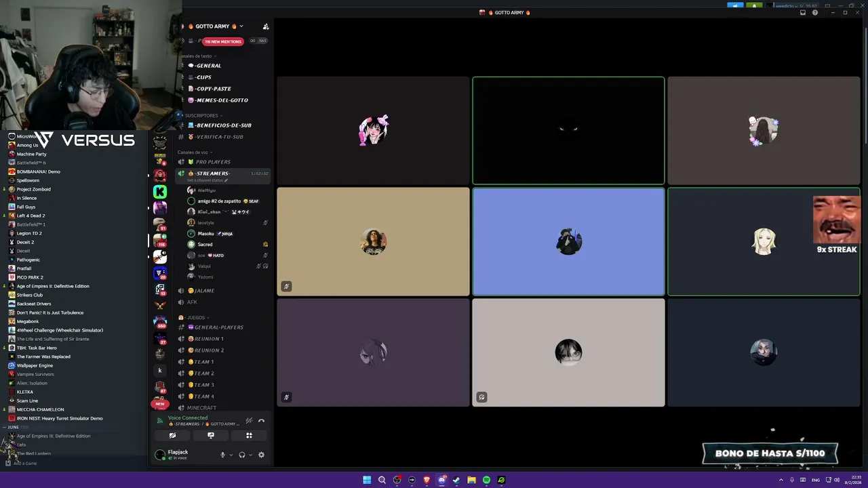Open the inbox icon in Discord title bar

pyautogui.click(x=803, y=12)
